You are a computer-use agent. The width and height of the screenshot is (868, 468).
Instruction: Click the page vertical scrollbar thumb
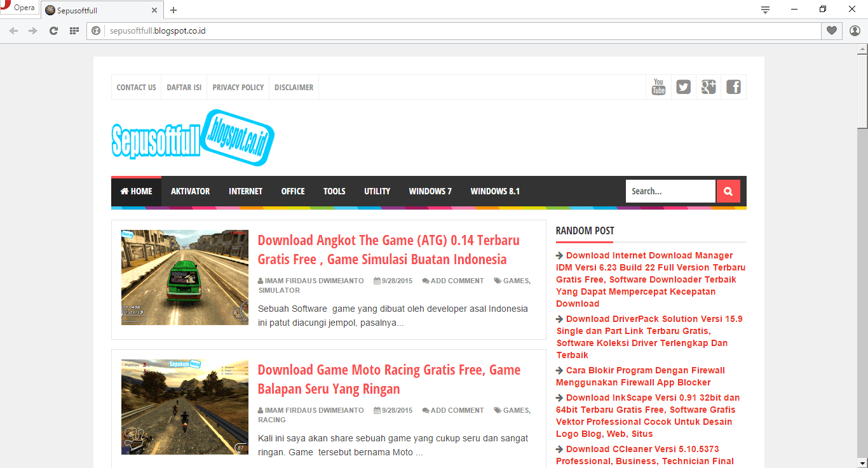(x=862, y=90)
